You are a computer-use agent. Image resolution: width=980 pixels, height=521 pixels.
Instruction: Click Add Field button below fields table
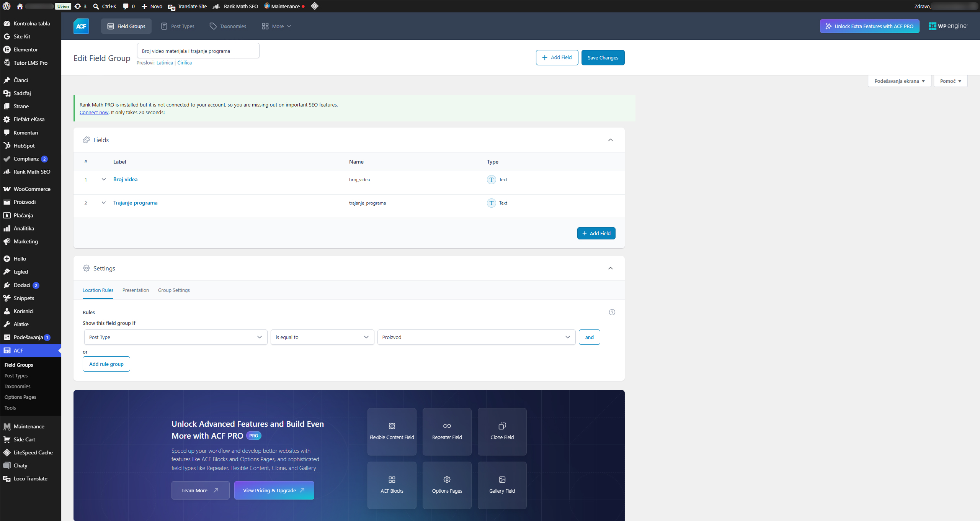596,233
